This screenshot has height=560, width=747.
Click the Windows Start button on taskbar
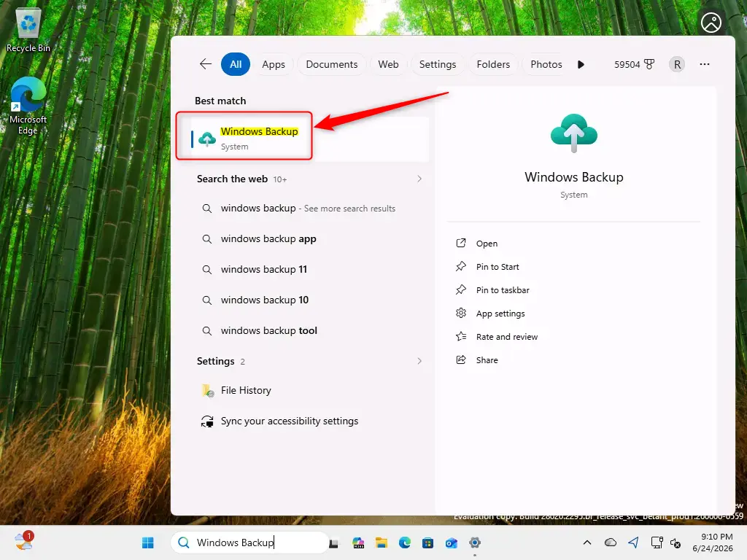click(x=147, y=542)
